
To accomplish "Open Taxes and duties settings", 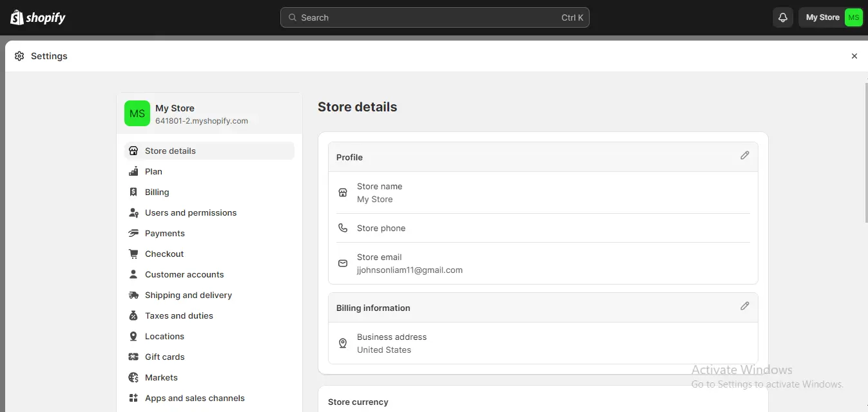I will [209, 315].
